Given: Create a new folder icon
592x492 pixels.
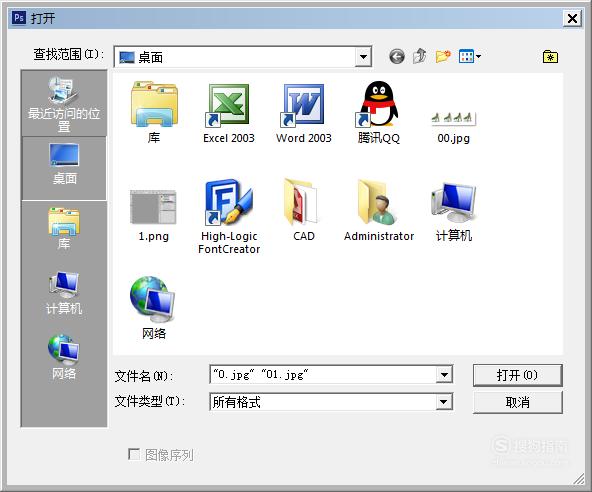Looking at the screenshot, I should point(443,56).
